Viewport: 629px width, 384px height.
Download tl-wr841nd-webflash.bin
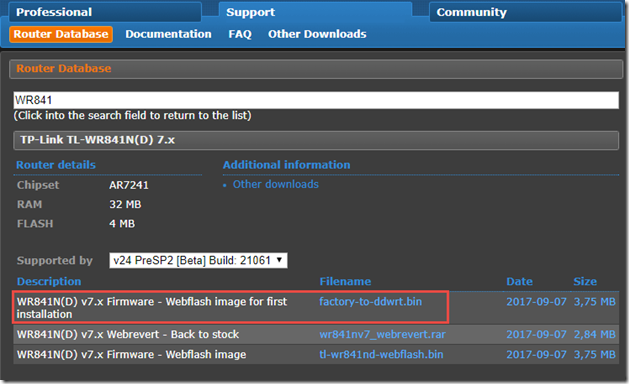[x=381, y=354]
